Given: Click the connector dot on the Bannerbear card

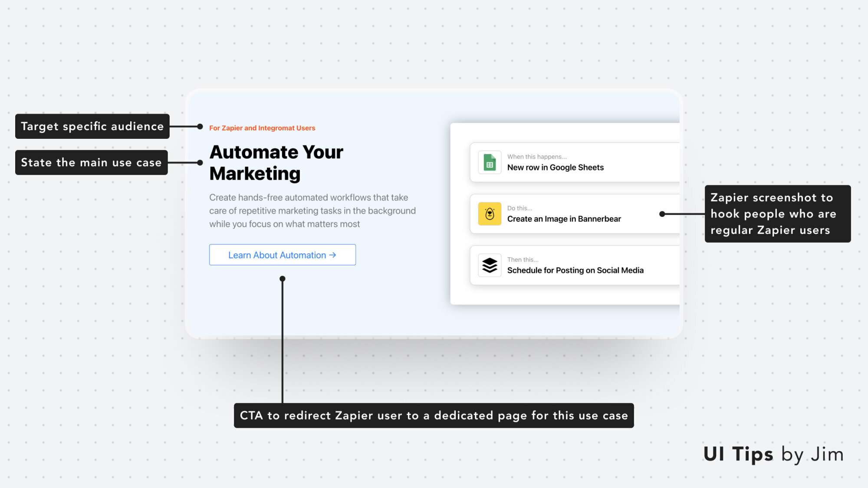Looking at the screenshot, I should tap(661, 213).
